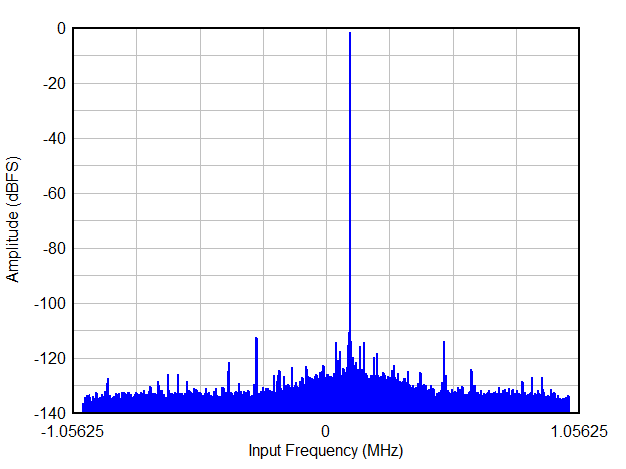The image size is (626, 469).
Task: Click the small spur near the left plot edge
Action: point(108,380)
